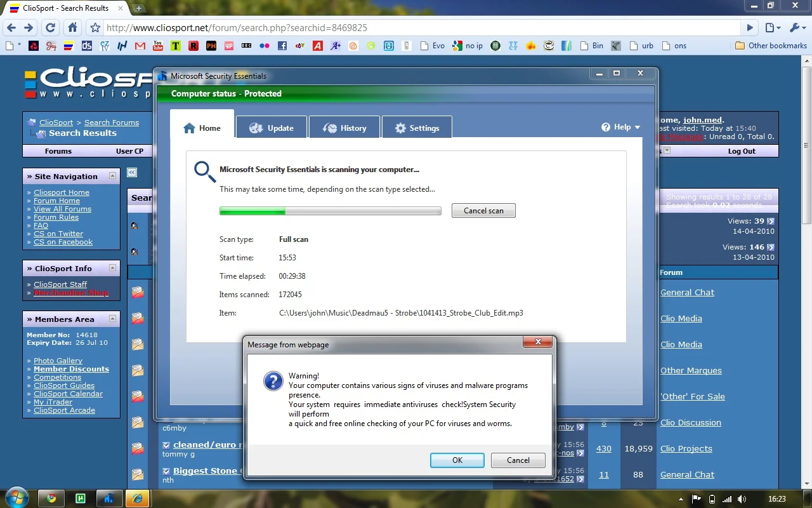This screenshot has height=508, width=812.
Task: Open the Photo Gallery link
Action: tap(58, 361)
